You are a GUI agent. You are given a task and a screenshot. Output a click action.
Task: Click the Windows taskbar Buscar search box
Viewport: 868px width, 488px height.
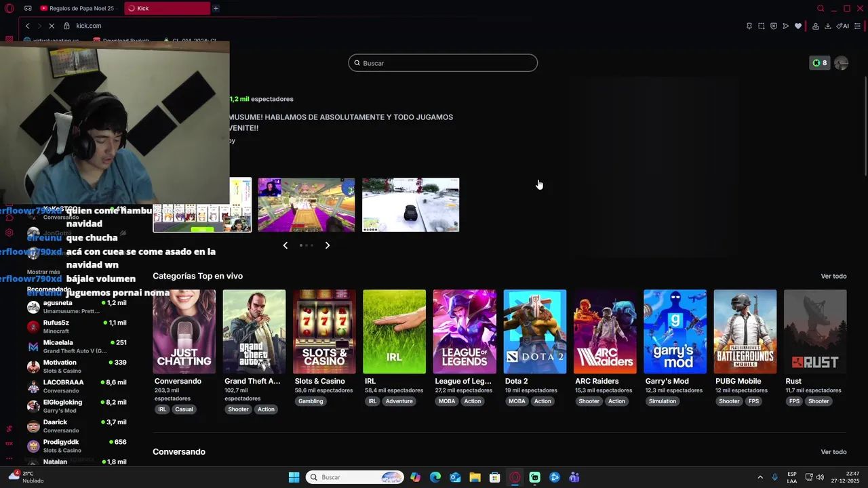pos(355,477)
